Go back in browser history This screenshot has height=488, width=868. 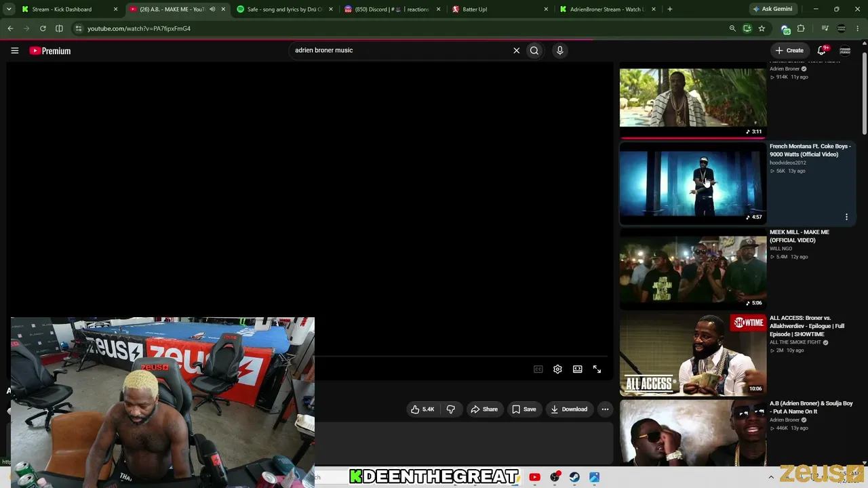pos(10,28)
